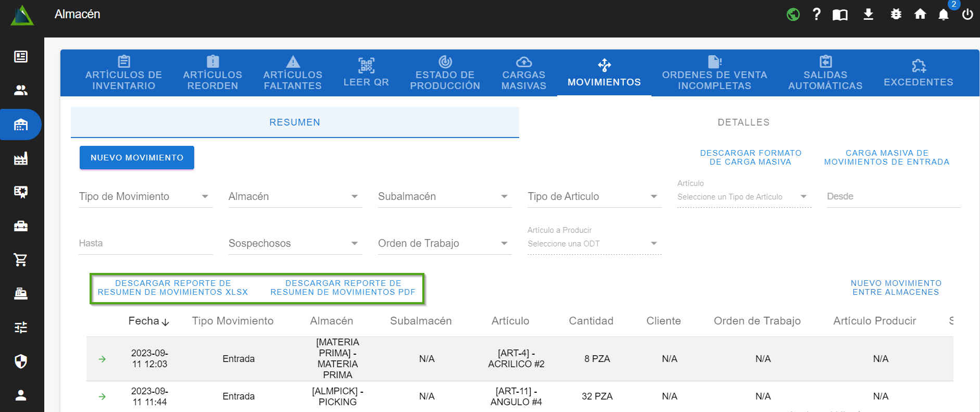Viewport: 980px width, 412px height.
Task: Click the notifications bell icon
Action: pyautogui.click(x=943, y=15)
